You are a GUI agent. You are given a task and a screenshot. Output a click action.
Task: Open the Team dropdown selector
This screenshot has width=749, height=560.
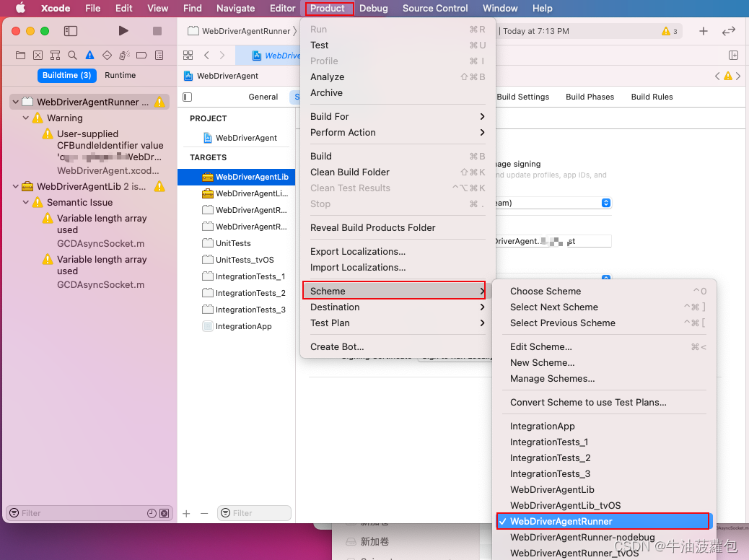(605, 203)
